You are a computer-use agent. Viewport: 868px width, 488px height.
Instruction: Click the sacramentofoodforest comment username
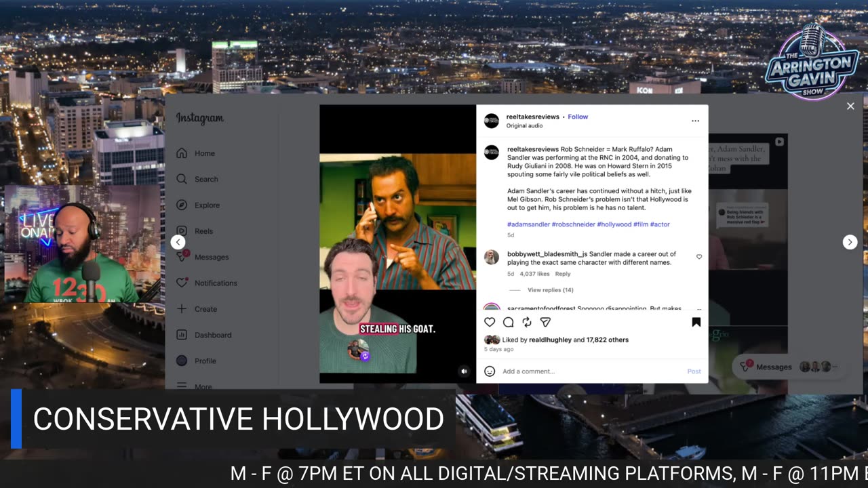coord(541,308)
